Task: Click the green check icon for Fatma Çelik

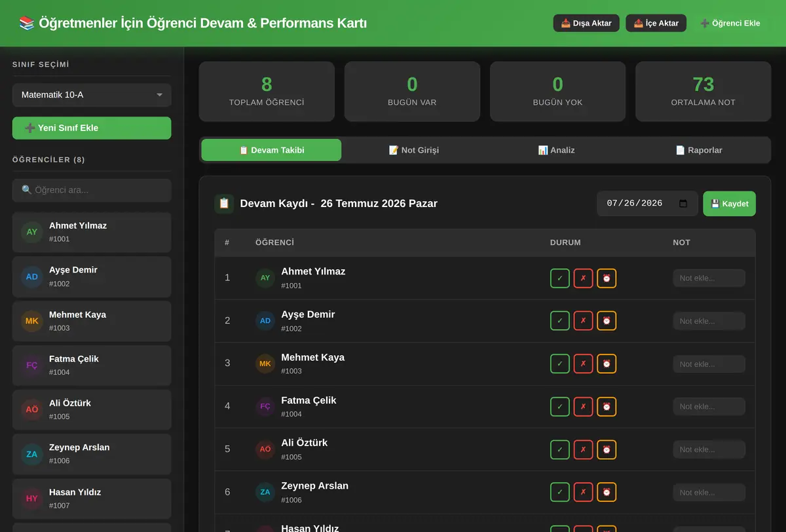Action: tap(560, 407)
